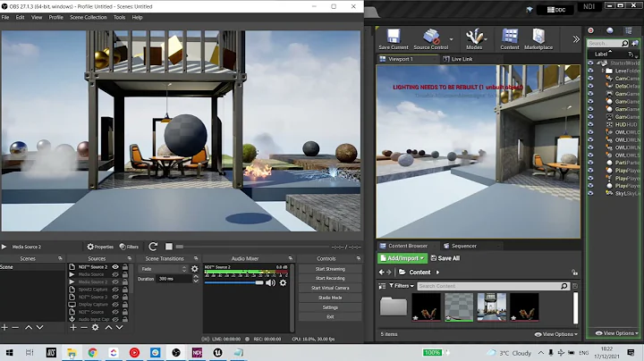Toggle visibility of SkyLight actor in Outliner
The height and width of the screenshot is (361, 644).
[590, 193]
